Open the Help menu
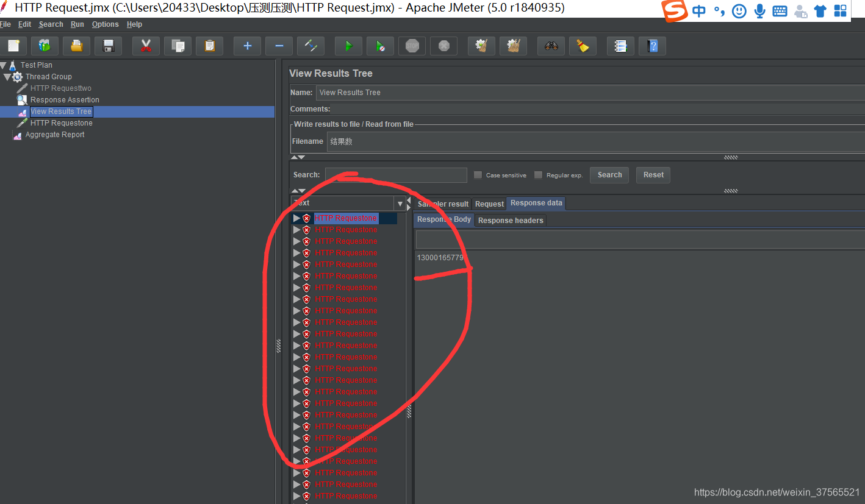Viewport: 865px width, 504px height. (x=134, y=24)
